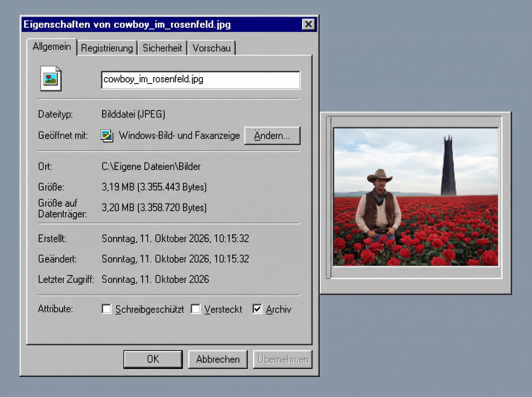Viewport: 532px width, 397px height.
Task: Click the Dateityp: label
Action: 55,114
